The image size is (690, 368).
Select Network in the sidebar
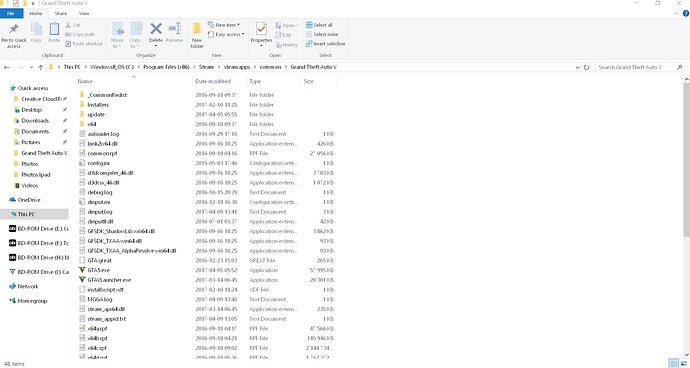[x=28, y=287]
